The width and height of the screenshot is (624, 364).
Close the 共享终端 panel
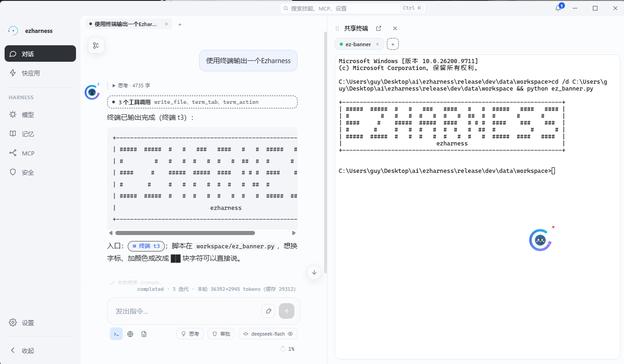tap(395, 28)
